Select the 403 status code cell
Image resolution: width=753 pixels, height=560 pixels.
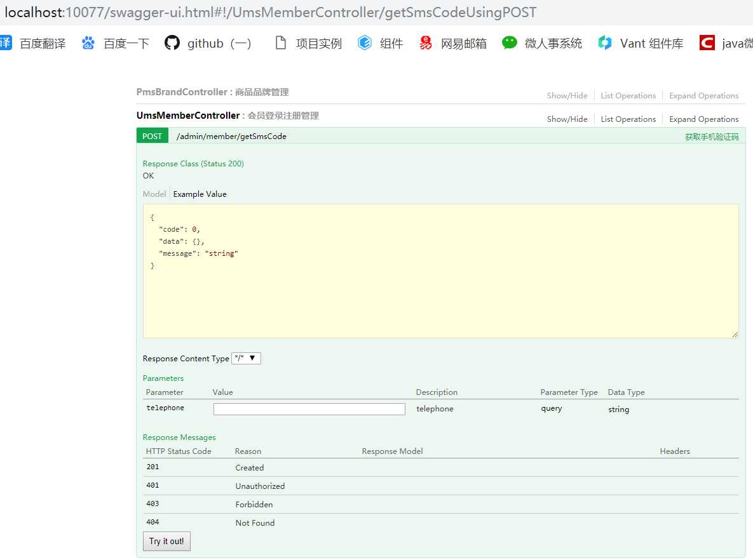153,504
